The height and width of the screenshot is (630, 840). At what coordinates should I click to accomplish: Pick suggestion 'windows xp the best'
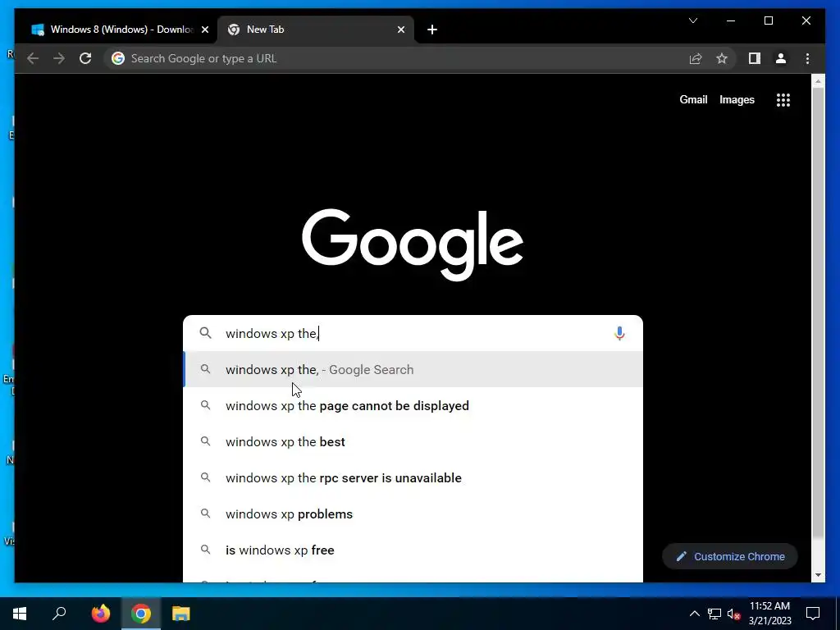point(413,442)
